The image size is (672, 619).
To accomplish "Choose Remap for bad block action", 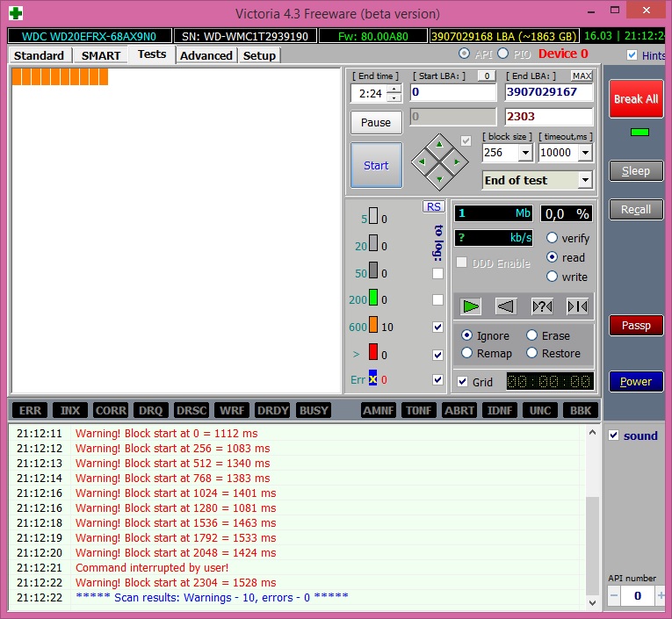I will [x=487, y=354].
